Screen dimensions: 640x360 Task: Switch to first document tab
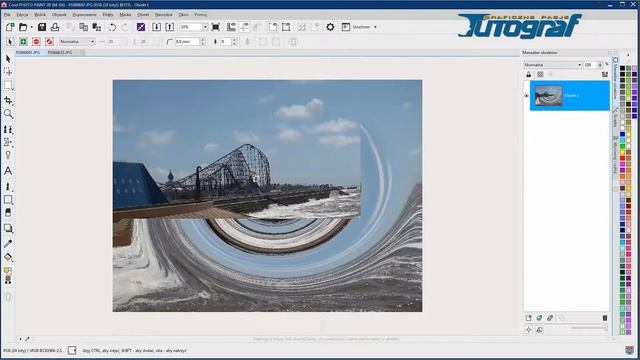click(28, 53)
